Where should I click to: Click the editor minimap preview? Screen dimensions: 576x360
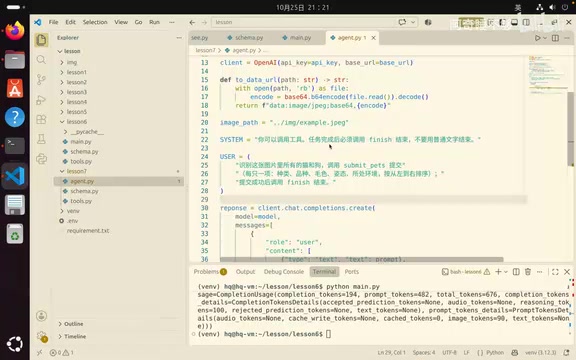coord(547,75)
